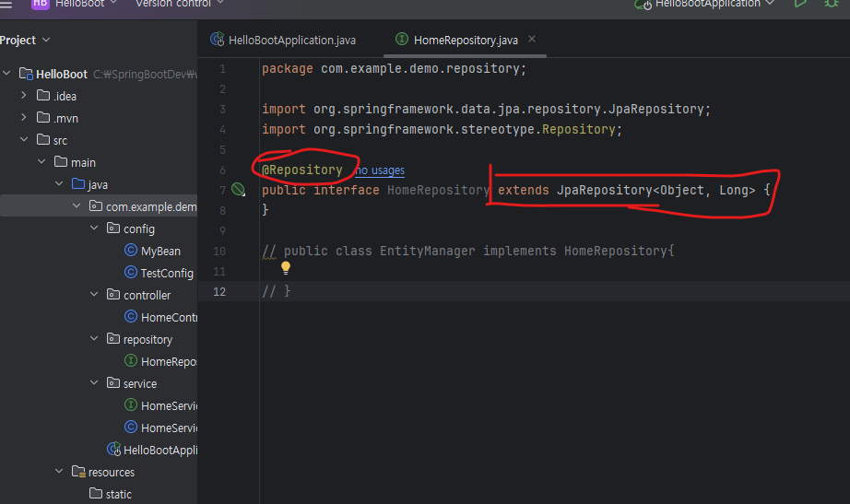Collapse the HelloBoot root project node
This screenshot has width=850, height=504.
[x=6, y=73]
